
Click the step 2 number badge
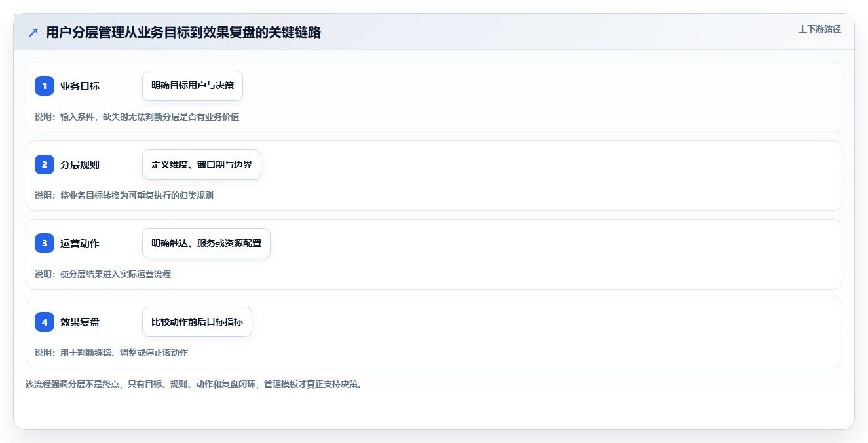click(45, 164)
